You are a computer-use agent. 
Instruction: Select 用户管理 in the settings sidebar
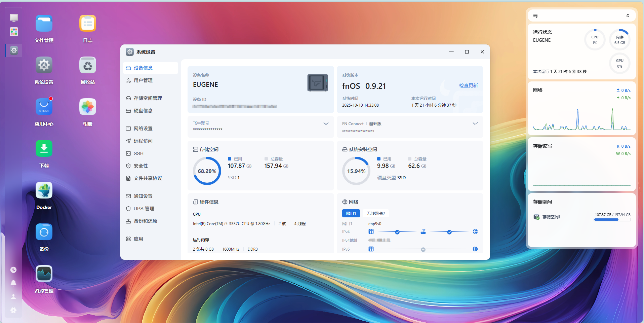pos(143,80)
